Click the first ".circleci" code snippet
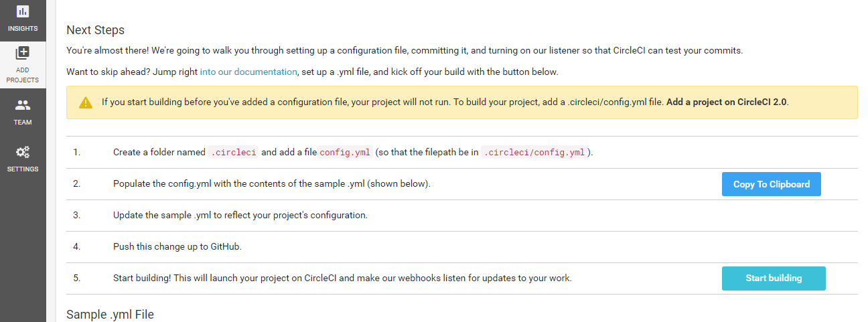Image resolution: width=868 pixels, height=322 pixels. tap(233, 153)
